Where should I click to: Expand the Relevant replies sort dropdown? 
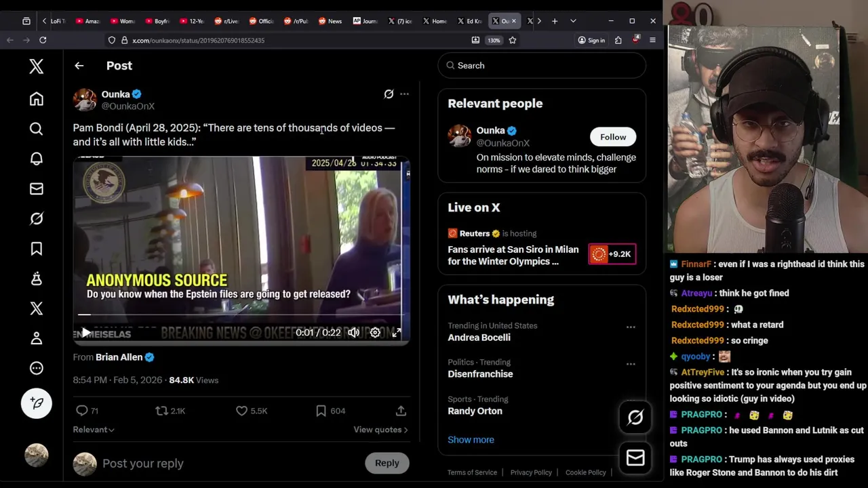pos(94,430)
